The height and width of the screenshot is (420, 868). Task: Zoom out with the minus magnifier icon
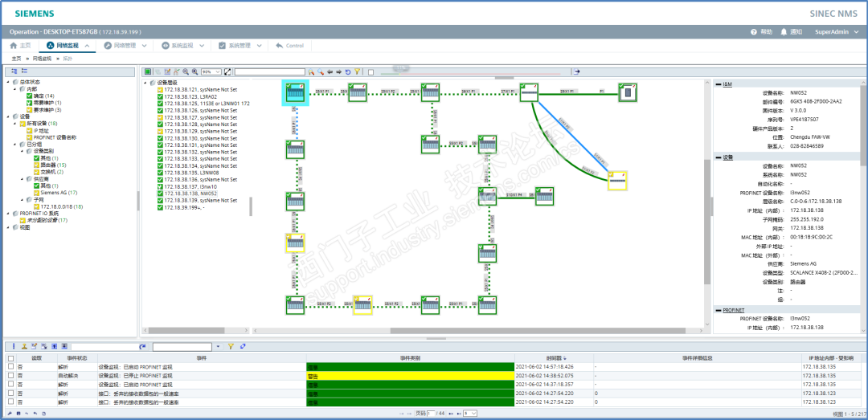(x=186, y=72)
